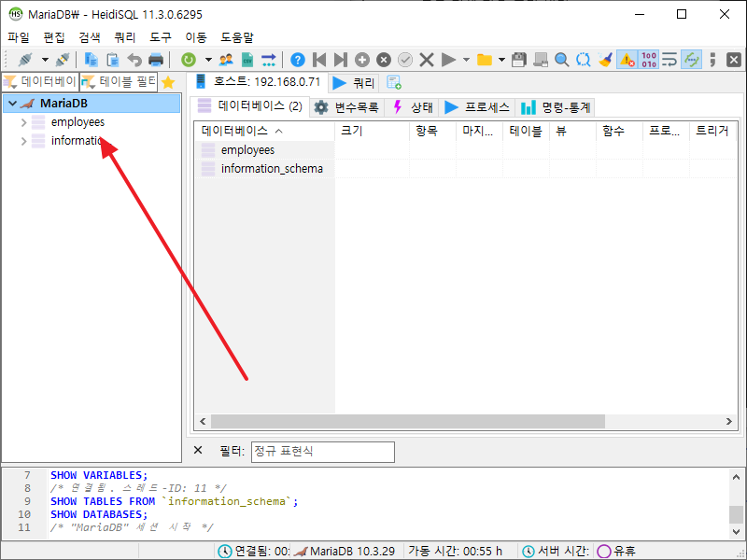Screen dimensions: 747x560
Task: Click the Save floppy disk icon
Action: coord(519,60)
